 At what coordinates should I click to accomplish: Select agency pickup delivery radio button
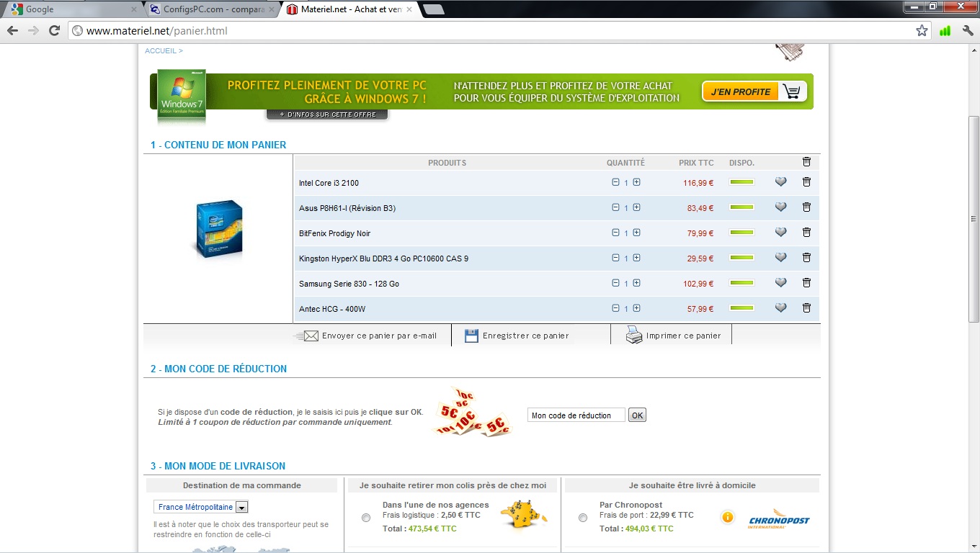pyautogui.click(x=366, y=518)
